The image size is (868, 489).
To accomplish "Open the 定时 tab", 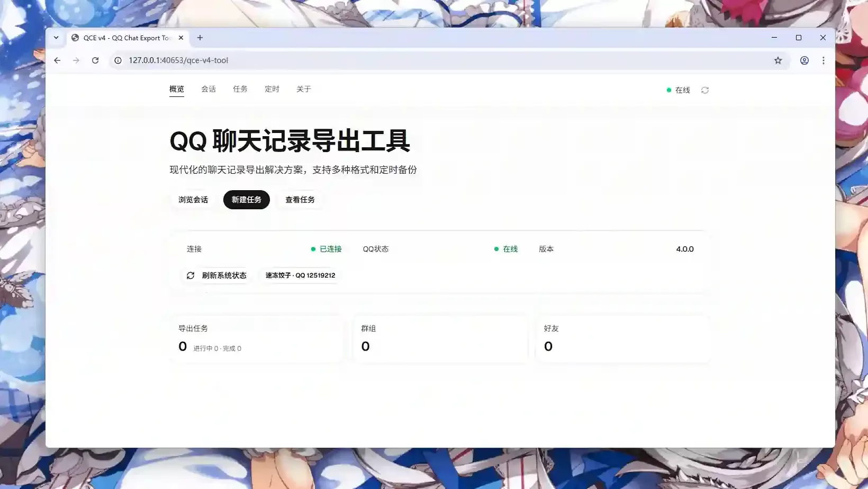I will pyautogui.click(x=272, y=89).
